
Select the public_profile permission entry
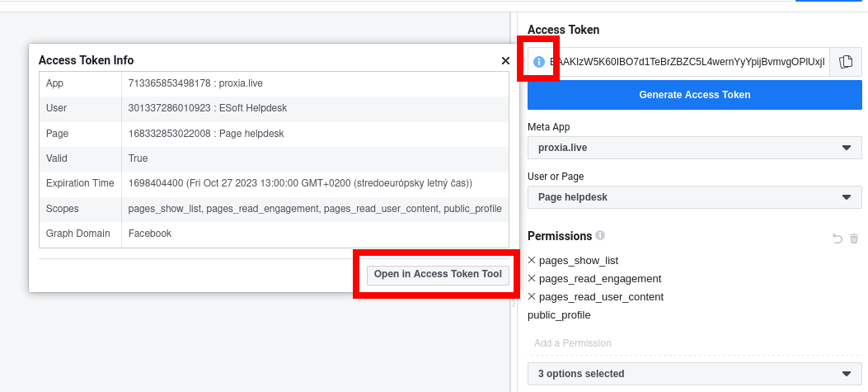559,314
